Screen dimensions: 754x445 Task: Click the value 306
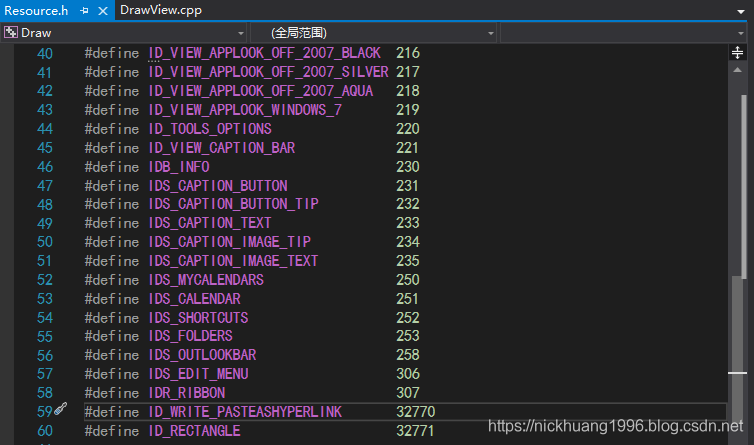408,374
